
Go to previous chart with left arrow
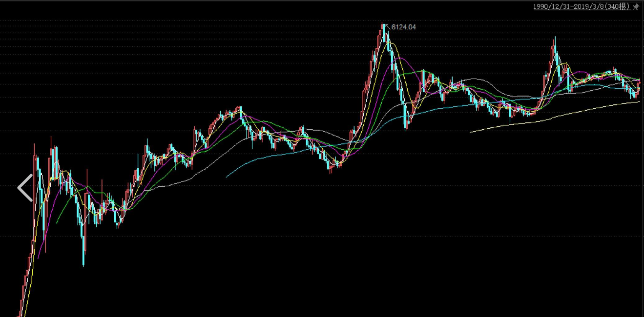[x=25, y=188]
